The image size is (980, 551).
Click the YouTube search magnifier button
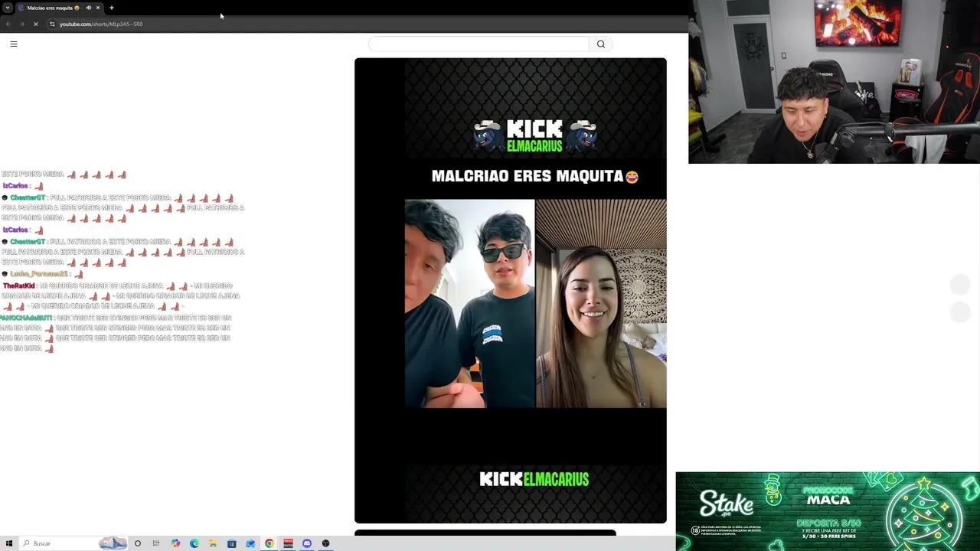pos(601,44)
